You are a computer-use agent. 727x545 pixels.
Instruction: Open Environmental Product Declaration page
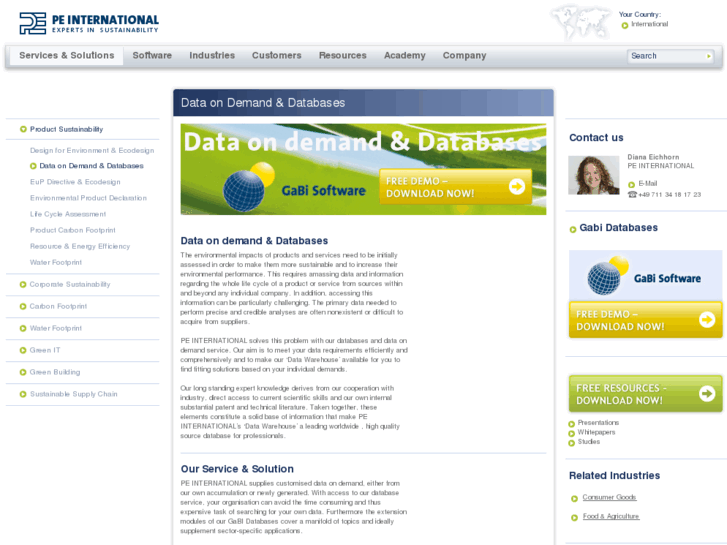[88, 198]
